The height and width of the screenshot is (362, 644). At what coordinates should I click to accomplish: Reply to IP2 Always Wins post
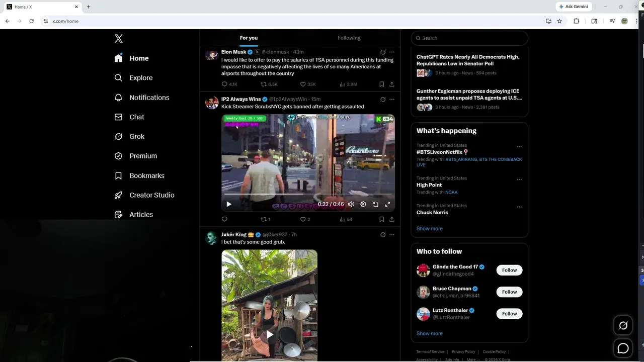(x=224, y=219)
